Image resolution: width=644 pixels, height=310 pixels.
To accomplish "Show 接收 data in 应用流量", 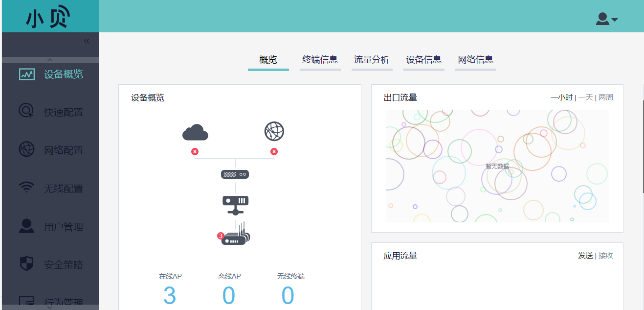I will (x=605, y=256).
